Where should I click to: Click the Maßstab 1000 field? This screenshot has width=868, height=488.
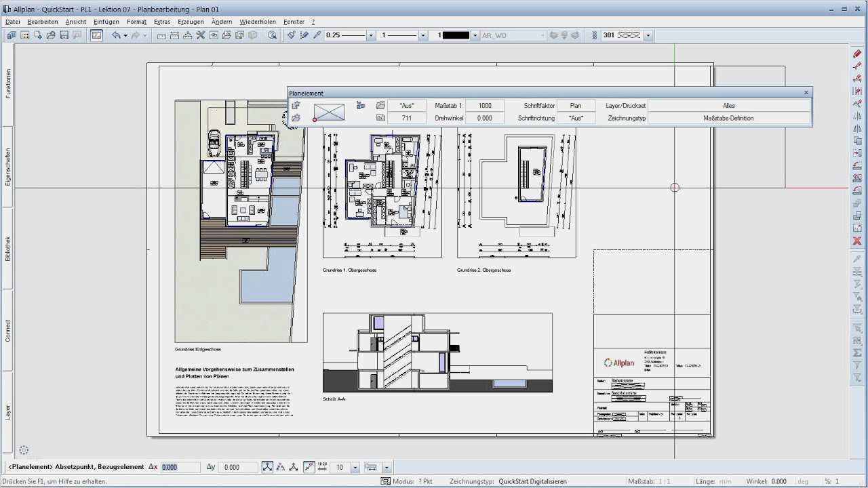pyautogui.click(x=485, y=106)
